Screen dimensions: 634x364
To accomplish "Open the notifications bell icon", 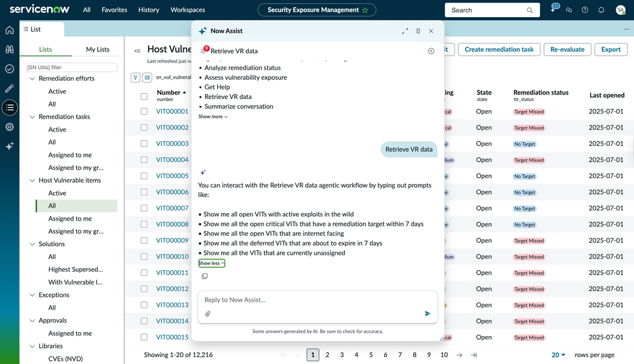I will point(601,10).
